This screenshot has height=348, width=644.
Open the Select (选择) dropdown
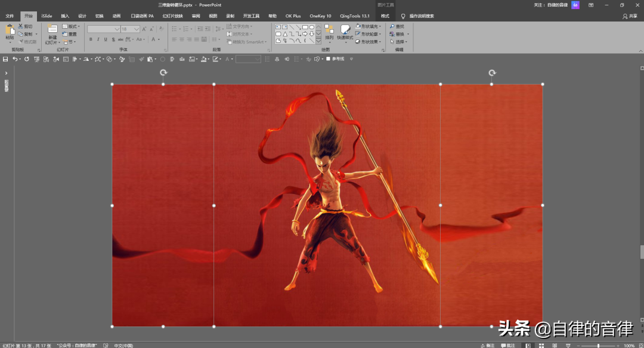click(x=398, y=42)
